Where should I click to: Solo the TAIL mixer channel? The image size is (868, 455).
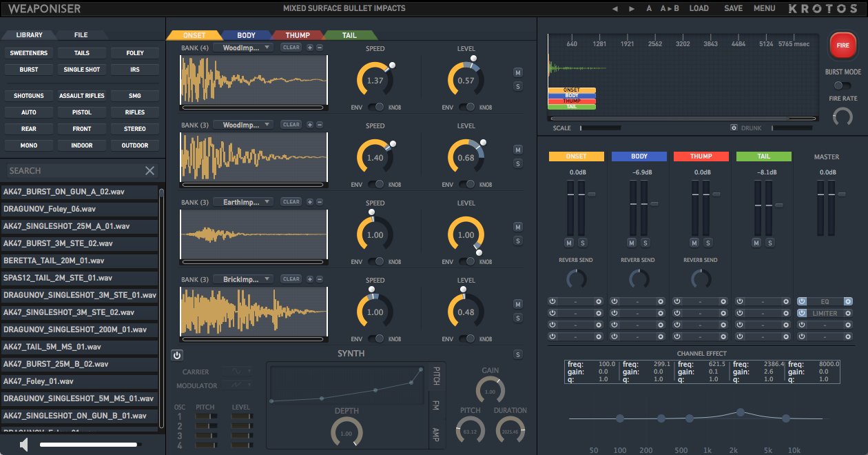click(769, 243)
